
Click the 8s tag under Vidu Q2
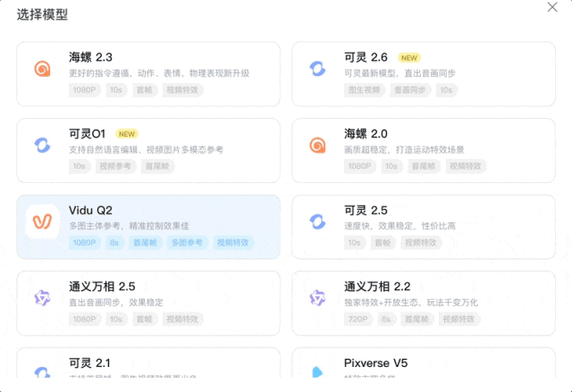point(114,243)
